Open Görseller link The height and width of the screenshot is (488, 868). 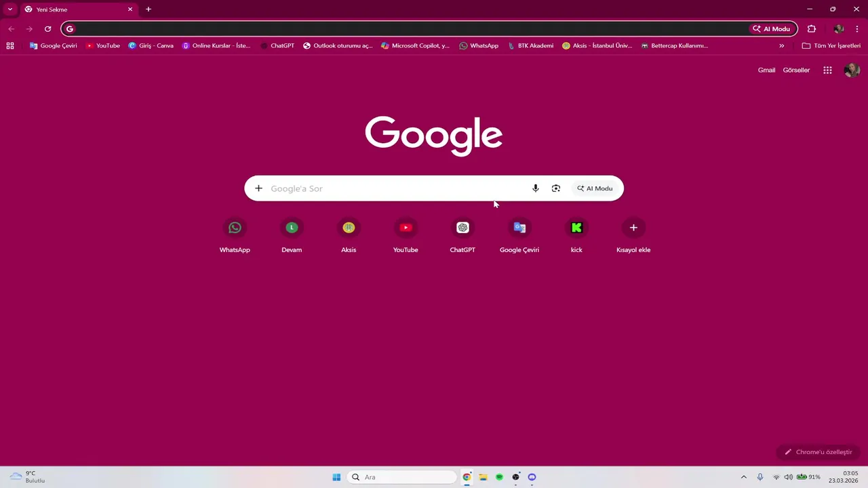(x=796, y=70)
